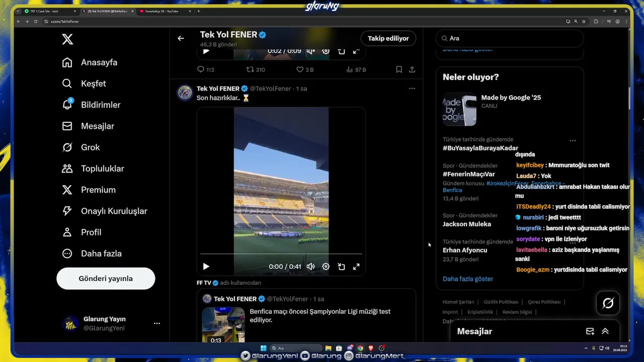
Task: Open browser extensions puzzle icon
Action: tap(596, 22)
